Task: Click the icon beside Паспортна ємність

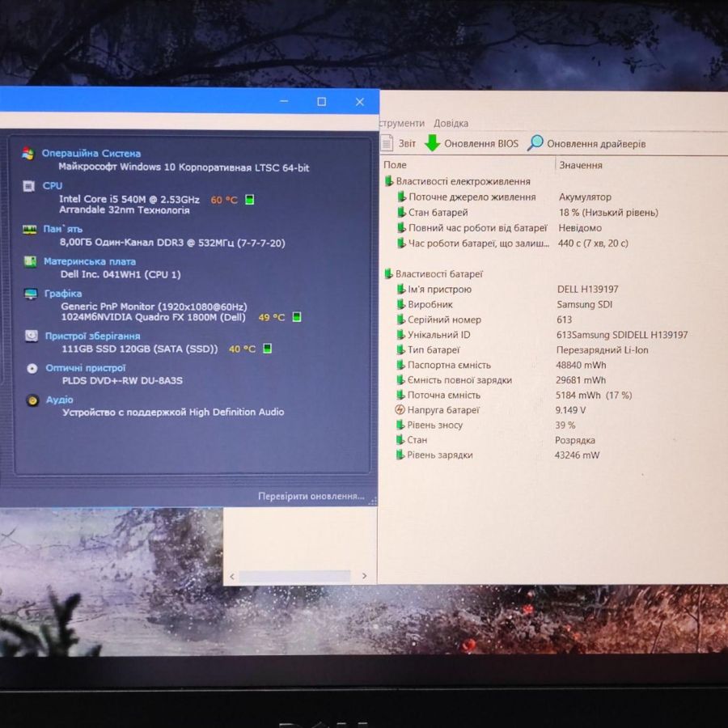Action: (400, 365)
